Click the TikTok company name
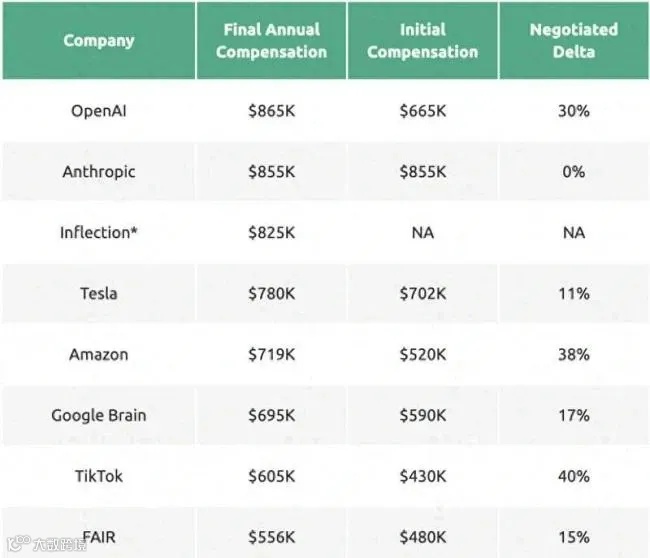650x558 pixels. point(98,476)
